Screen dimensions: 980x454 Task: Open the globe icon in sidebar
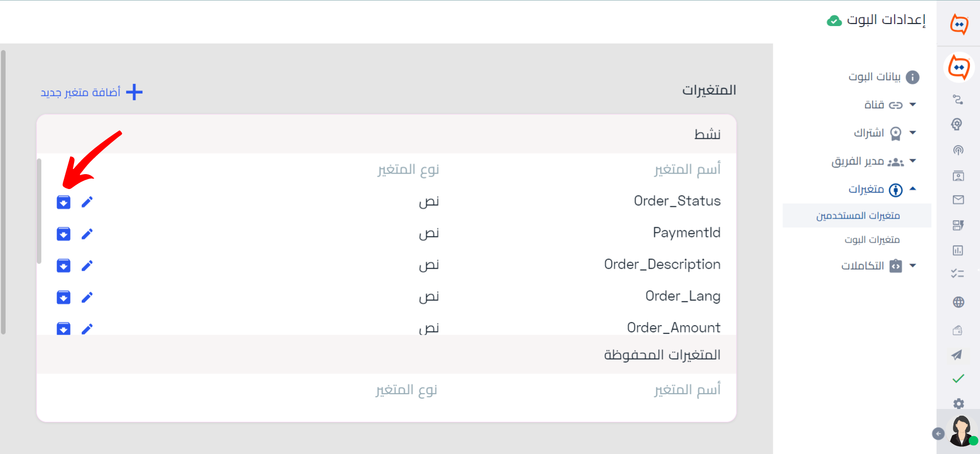coord(958,302)
